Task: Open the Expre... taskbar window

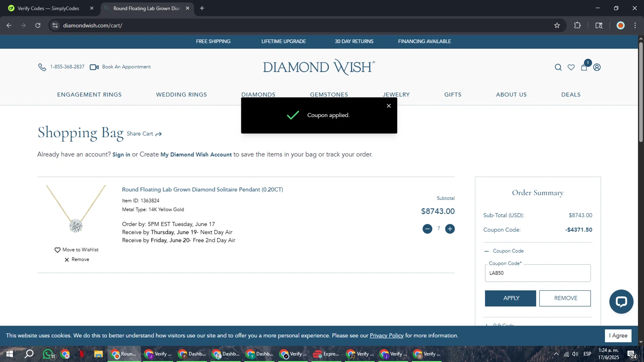Action: tap(326, 354)
